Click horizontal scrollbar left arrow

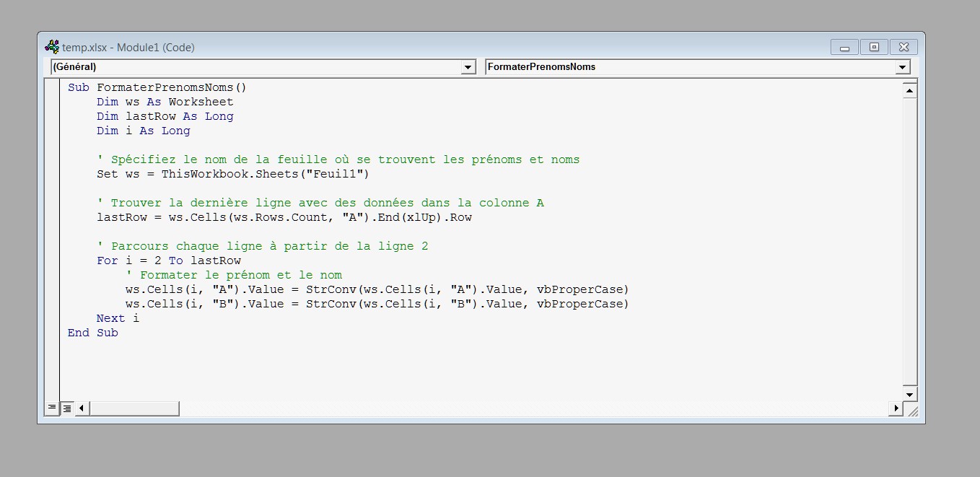tap(81, 408)
